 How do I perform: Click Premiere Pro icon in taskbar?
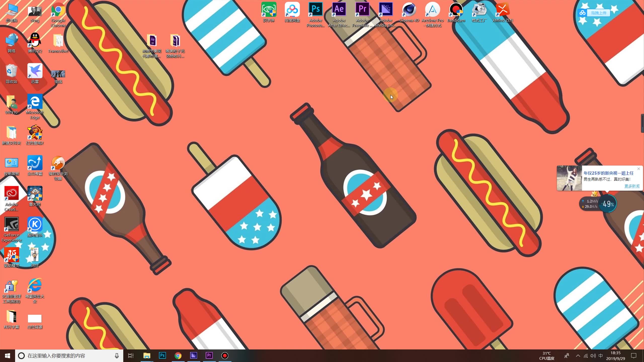(x=209, y=355)
